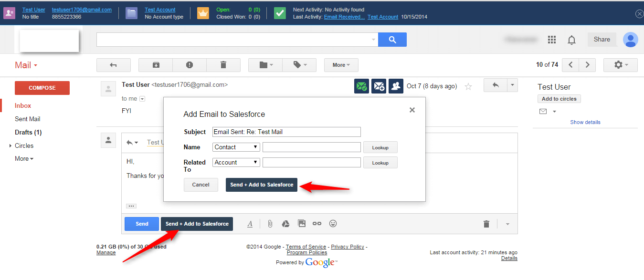Screen dimensions: 644x280
Task: Open the Contact type dropdown
Action: pos(236,147)
